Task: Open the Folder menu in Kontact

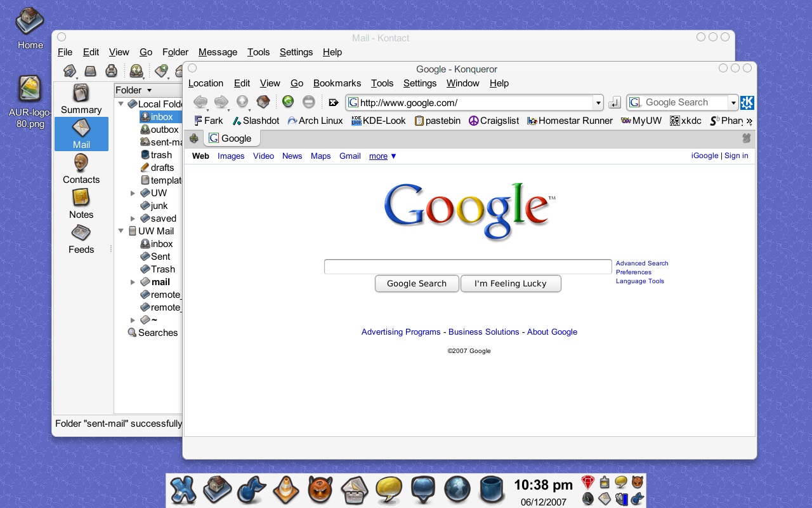Action: (x=175, y=52)
